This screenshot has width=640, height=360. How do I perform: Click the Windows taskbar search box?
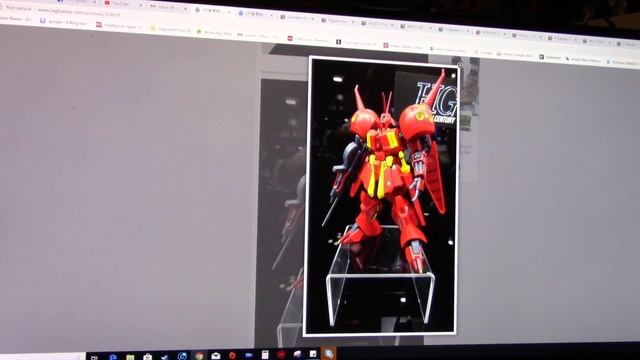43,357
